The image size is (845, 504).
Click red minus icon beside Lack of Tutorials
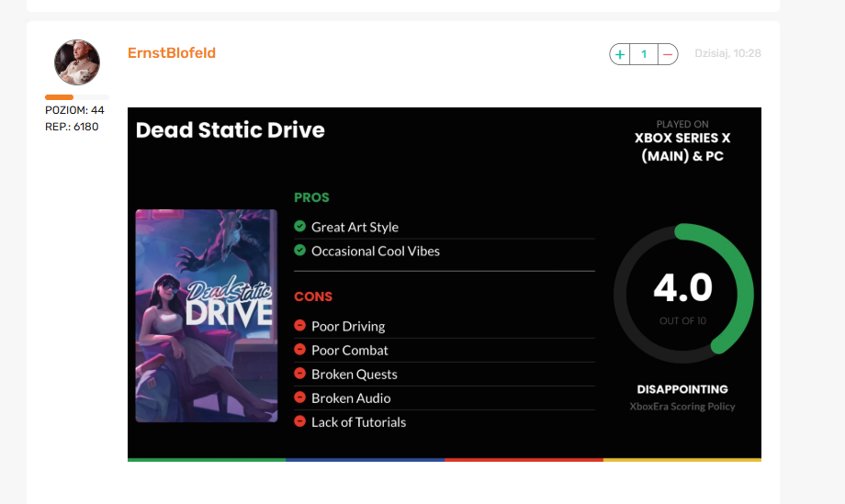300,421
